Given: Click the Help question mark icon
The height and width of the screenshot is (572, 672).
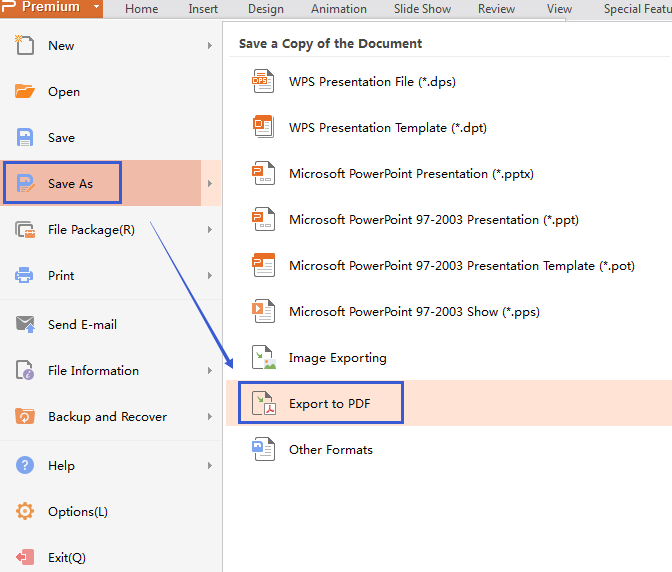Looking at the screenshot, I should [24, 465].
